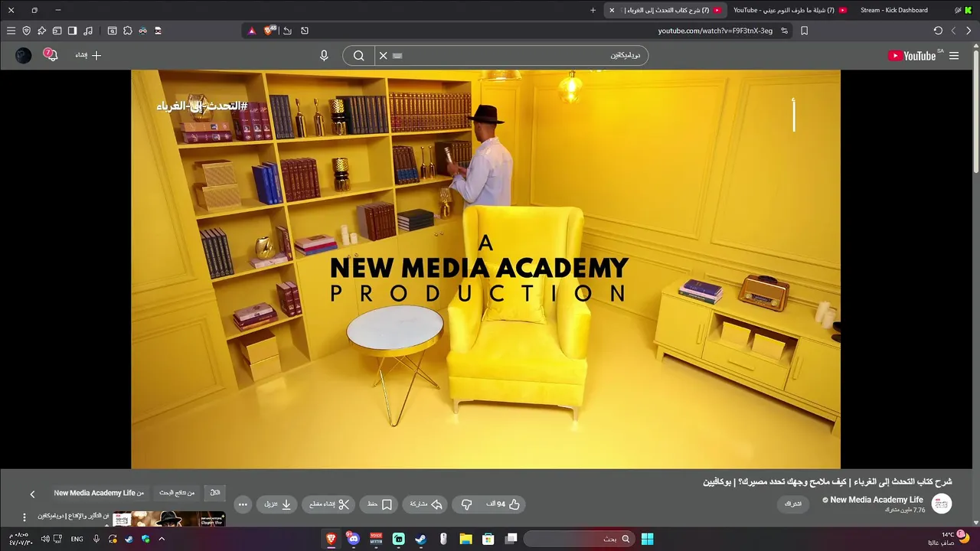Click the Brave Rewards triangle icon
The height and width of the screenshot is (551, 980).
click(x=251, y=31)
